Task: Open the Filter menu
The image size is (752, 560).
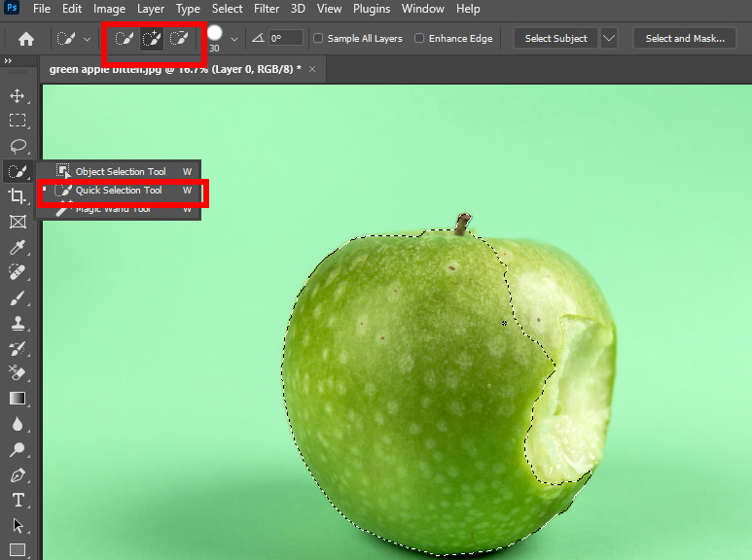Action: tap(267, 9)
